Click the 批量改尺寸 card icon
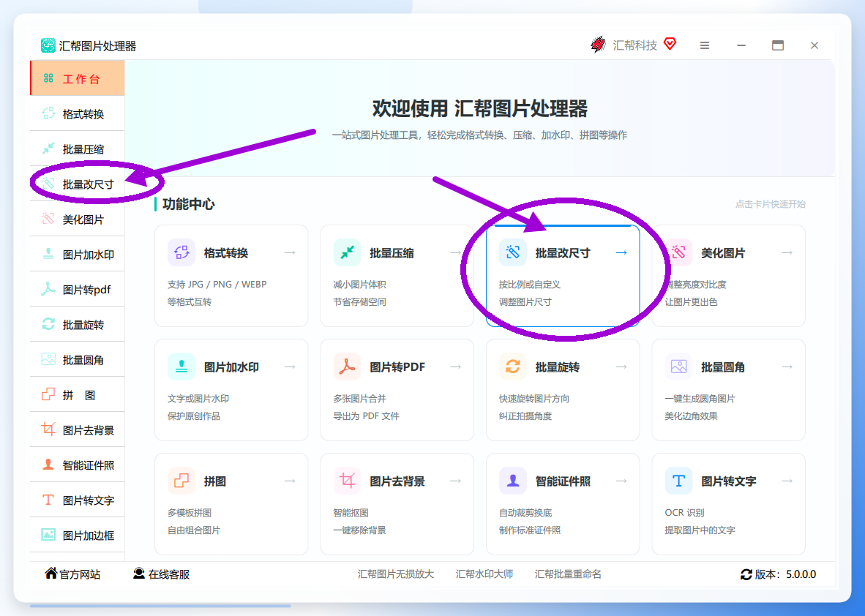This screenshot has width=865, height=616. tap(513, 252)
